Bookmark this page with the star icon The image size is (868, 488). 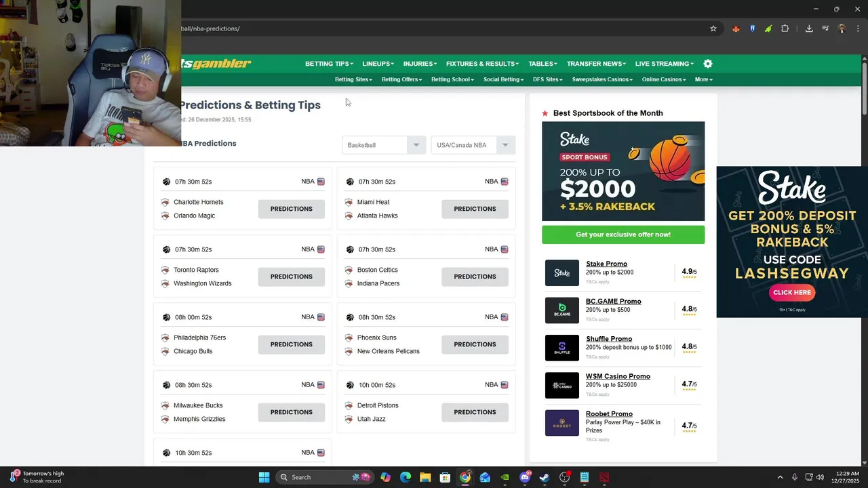(713, 28)
